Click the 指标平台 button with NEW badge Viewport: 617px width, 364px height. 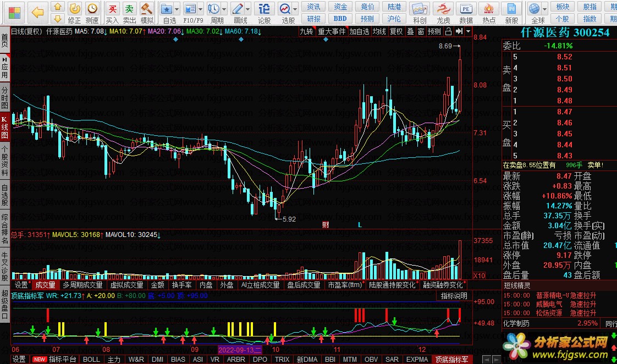click(x=54, y=359)
